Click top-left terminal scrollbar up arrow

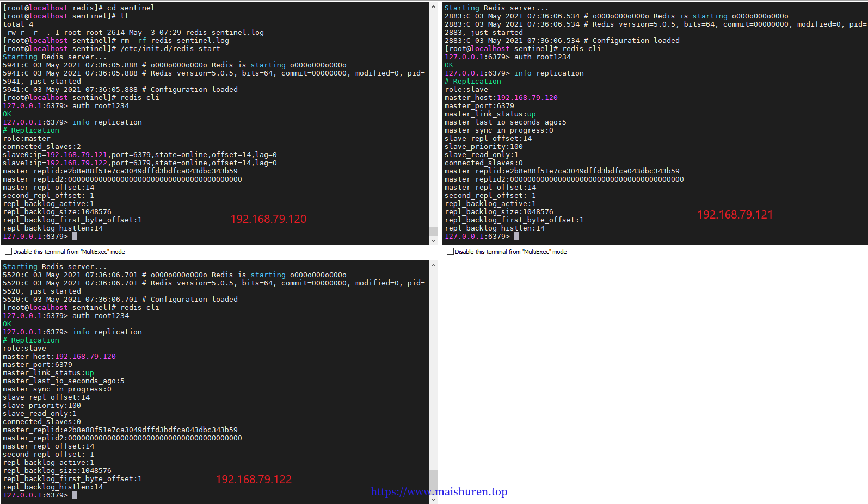coord(433,7)
